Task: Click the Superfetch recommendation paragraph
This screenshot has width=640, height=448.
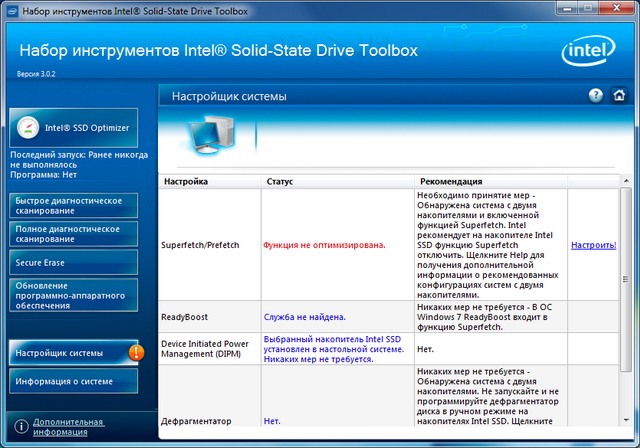Action: click(x=487, y=245)
